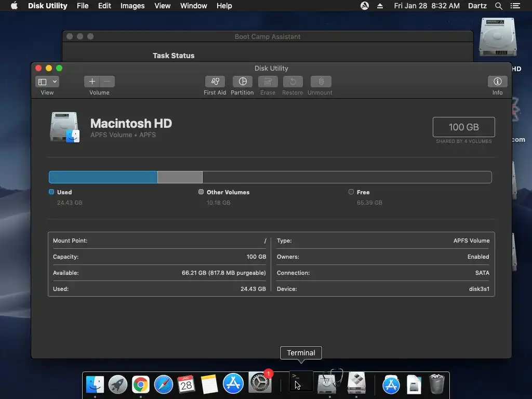Click the Macintosh HD volume title
The image size is (532, 399).
point(131,123)
